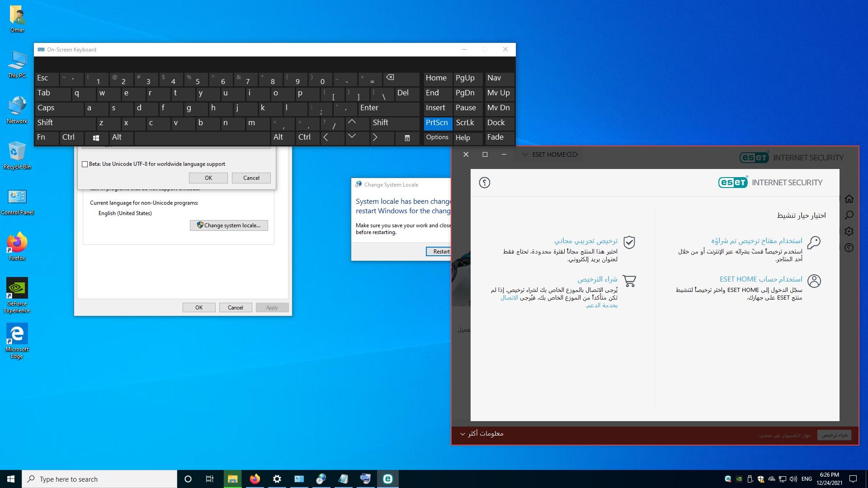868x488 pixels.
Task: Click the ESET HOME account person icon
Action: pyautogui.click(x=814, y=281)
